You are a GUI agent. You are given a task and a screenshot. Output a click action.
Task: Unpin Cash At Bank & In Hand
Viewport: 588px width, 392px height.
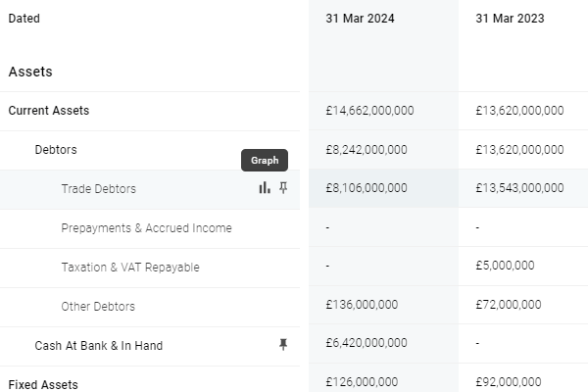[283, 345]
